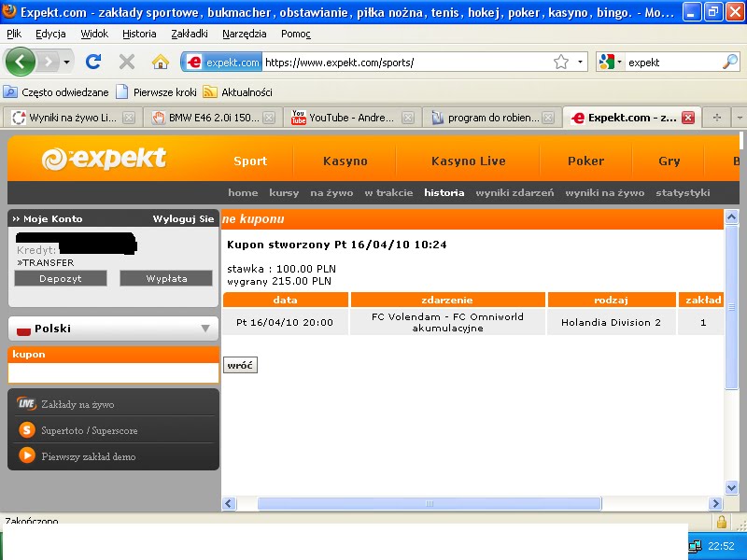Focus the expekt search input field

pyautogui.click(x=672, y=63)
